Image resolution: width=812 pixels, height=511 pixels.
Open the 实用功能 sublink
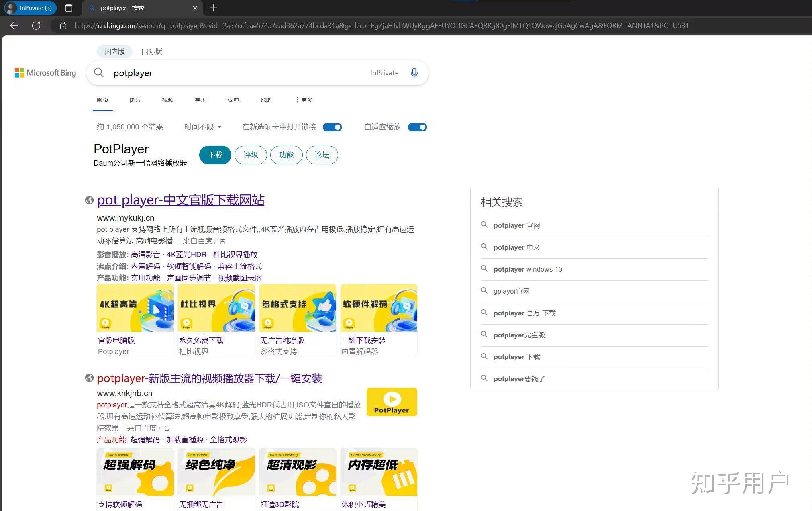[145, 278]
